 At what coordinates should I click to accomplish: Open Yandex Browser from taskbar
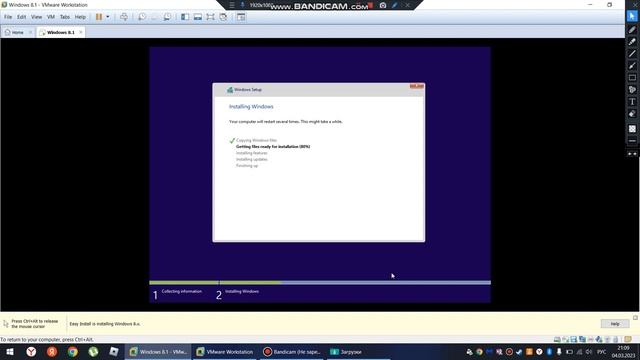(31, 351)
